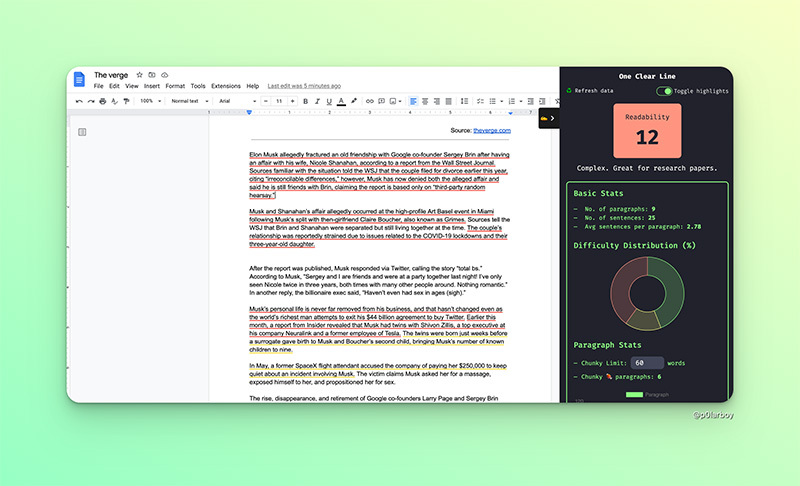Apply bold formatting with the B icon
Viewport: 800px width, 486px height.
click(305, 101)
